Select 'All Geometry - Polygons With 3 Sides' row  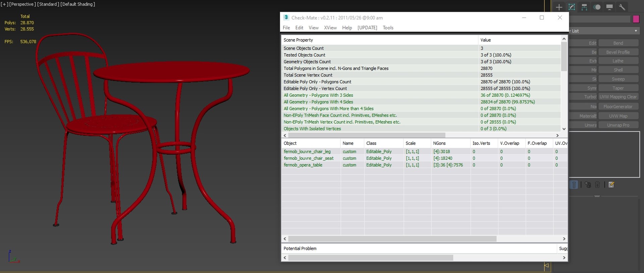click(421, 95)
